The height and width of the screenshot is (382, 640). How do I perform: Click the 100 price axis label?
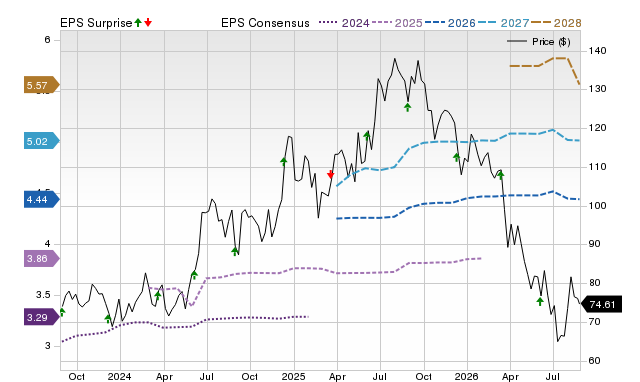click(597, 205)
